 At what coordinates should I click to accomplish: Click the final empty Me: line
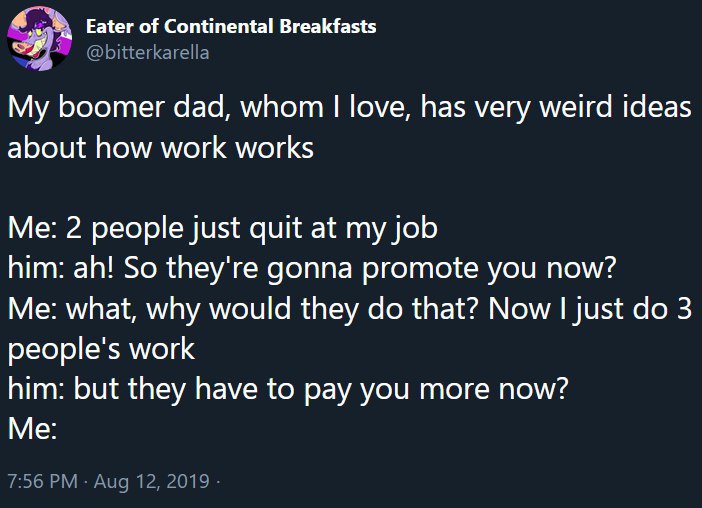click(32, 429)
